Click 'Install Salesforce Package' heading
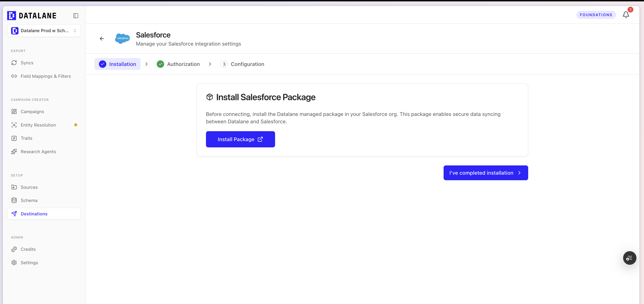This screenshot has width=644, height=304. pyautogui.click(x=266, y=97)
